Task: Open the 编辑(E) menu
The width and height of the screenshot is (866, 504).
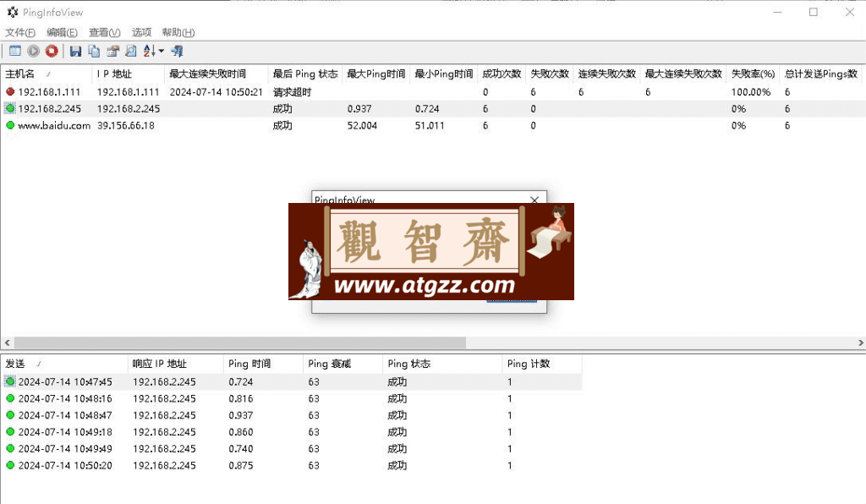Action: click(62, 33)
